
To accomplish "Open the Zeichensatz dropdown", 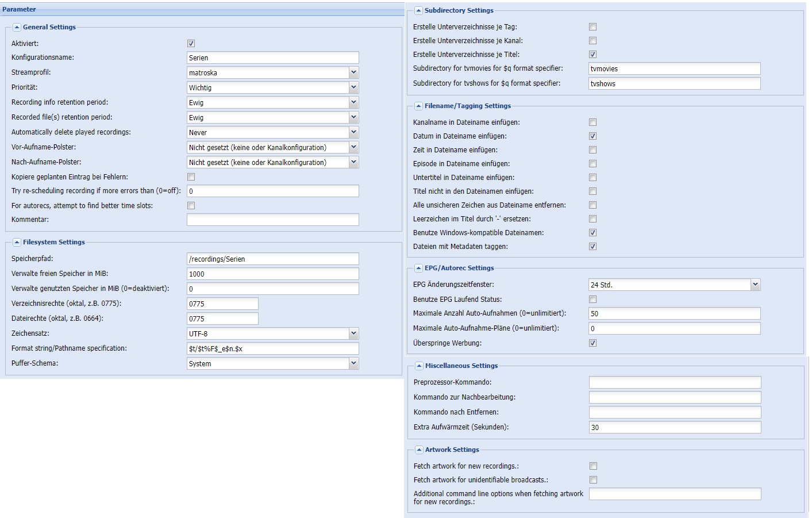I will click(353, 333).
